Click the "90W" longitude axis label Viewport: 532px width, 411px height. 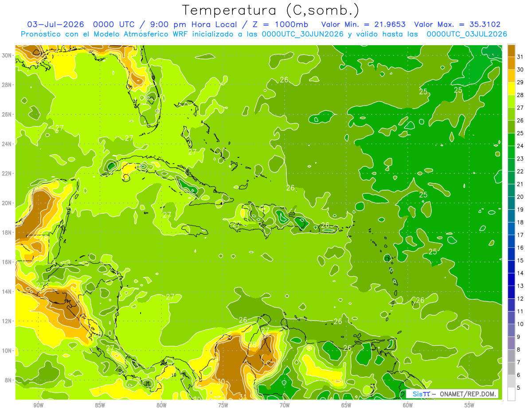coord(39,406)
